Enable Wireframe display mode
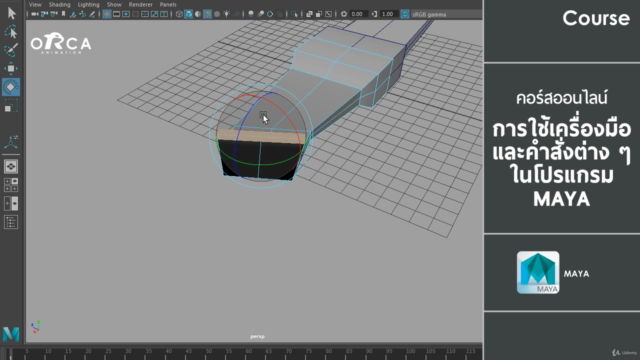The image size is (640, 360). (179, 14)
